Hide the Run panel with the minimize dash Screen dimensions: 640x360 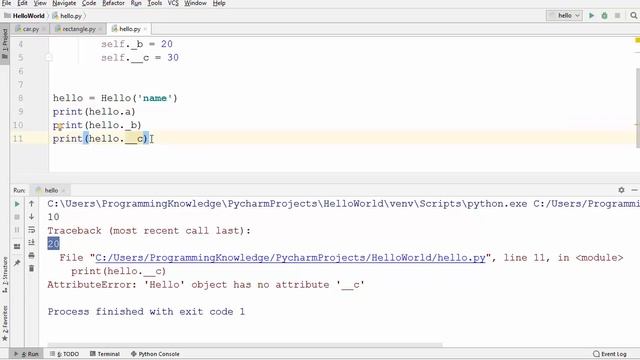634,190
